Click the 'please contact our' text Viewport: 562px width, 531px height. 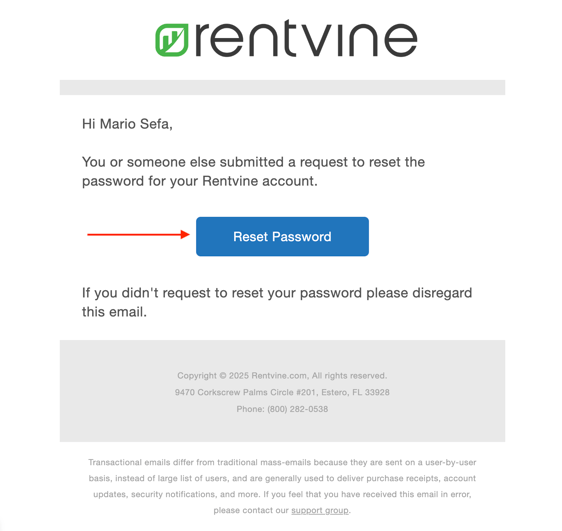tap(251, 510)
